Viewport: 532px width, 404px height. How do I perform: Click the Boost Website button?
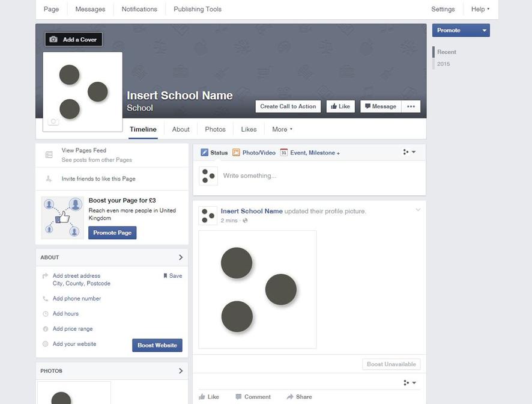pyautogui.click(x=157, y=345)
